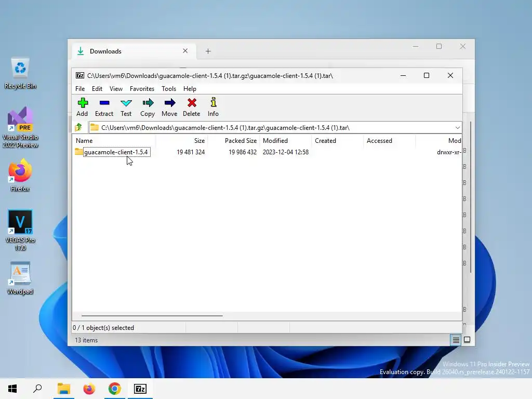The height and width of the screenshot is (399, 532).
Task: Sort by the Created column header
Action: (337, 140)
